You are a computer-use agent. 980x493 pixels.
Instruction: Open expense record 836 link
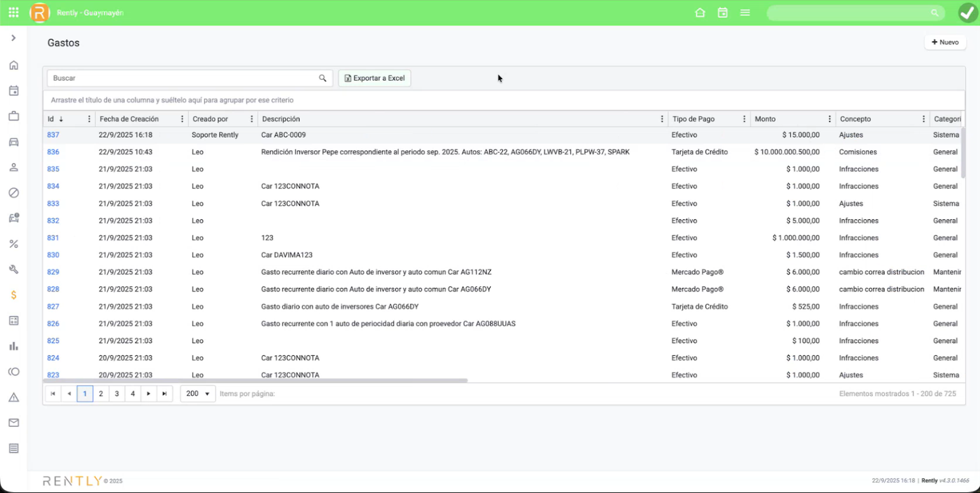(x=53, y=152)
